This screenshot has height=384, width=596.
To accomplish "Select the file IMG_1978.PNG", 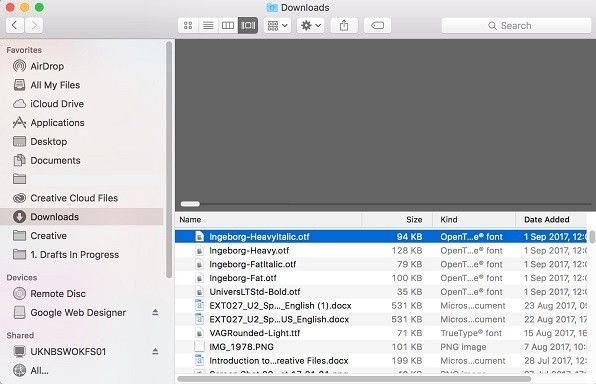I will tap(382, 347).
